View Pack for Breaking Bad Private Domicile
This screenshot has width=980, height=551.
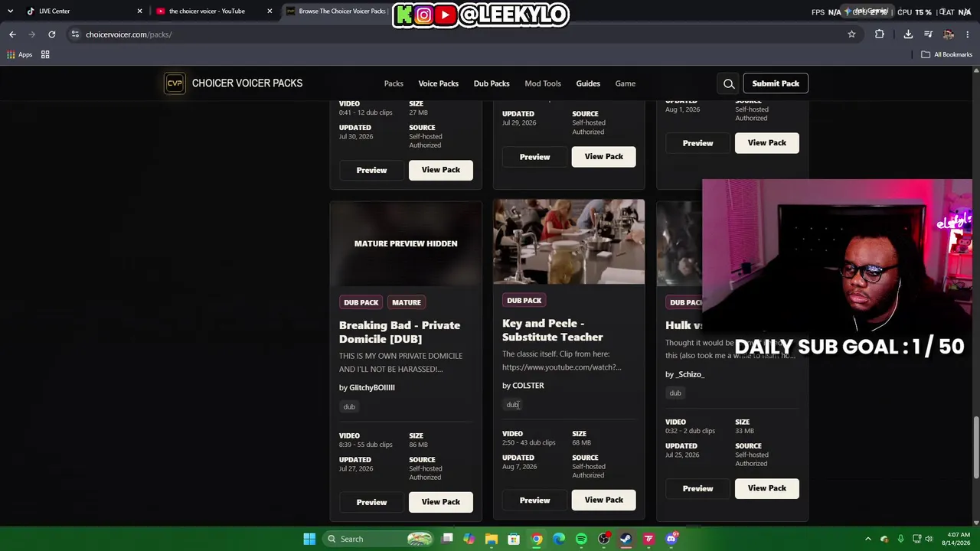tap(441, 502)
